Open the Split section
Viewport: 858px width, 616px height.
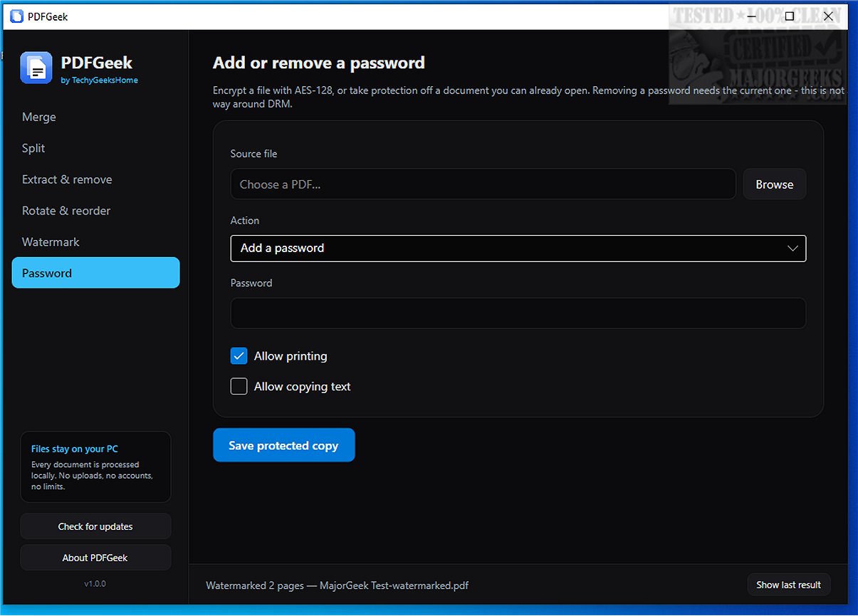click(x=95, y=148)
